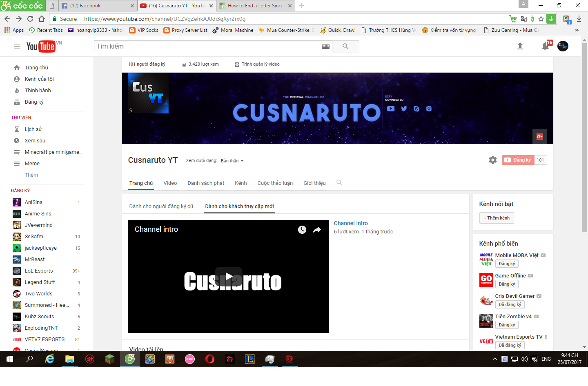Viewport: 588px width, 386px height.
Task: Add Channel intro to Watch Later
Action: coord(302,230)
